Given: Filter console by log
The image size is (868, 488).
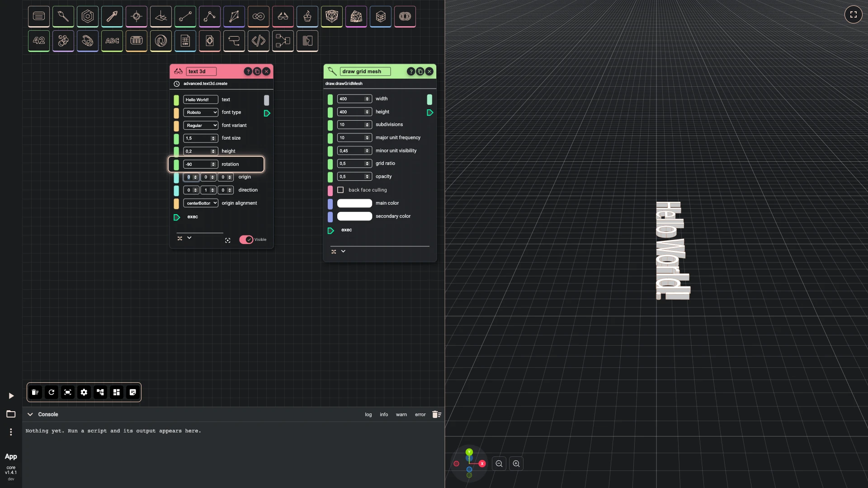Looking at the screenshot, I should click(368, 414).
